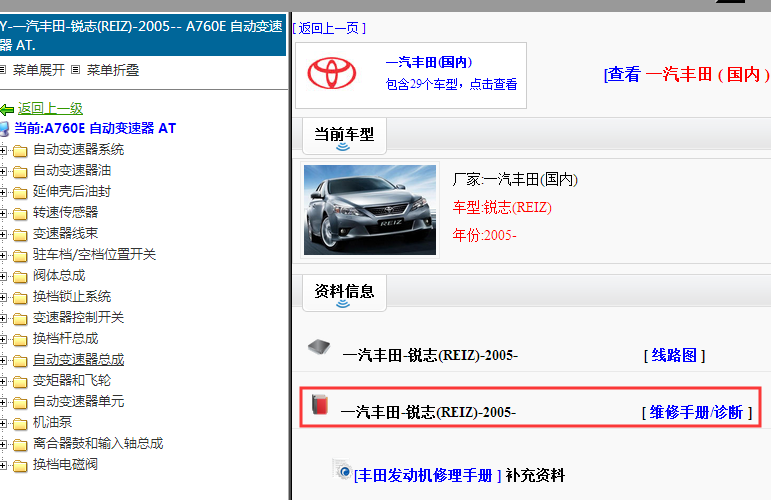Viewport: 771px width, 500px height.
Task: Click folder icon for 变矩器和飞轮
Action: point(20,382)
